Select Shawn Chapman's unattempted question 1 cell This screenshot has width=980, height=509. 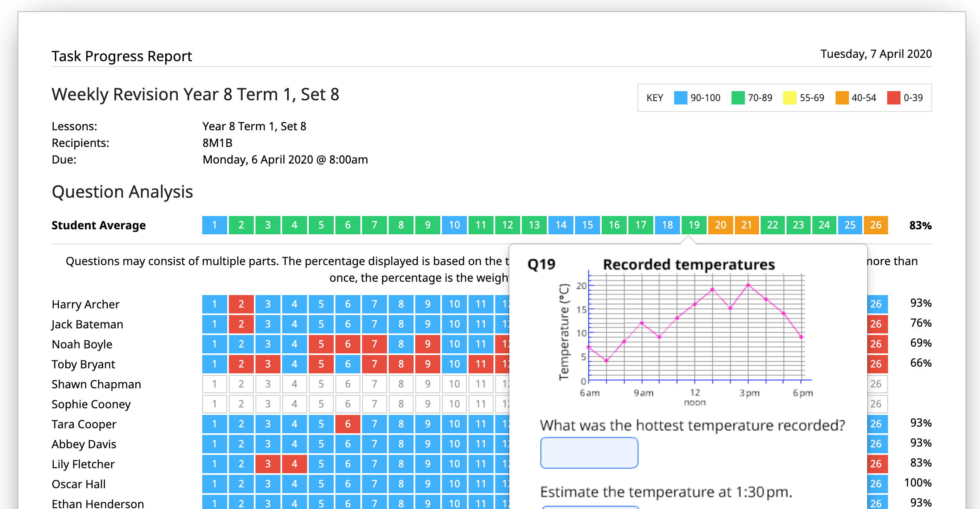[214, 384]
